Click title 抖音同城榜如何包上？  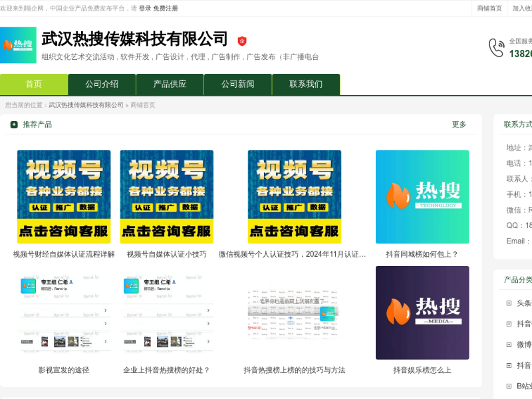tap(422, 254)
